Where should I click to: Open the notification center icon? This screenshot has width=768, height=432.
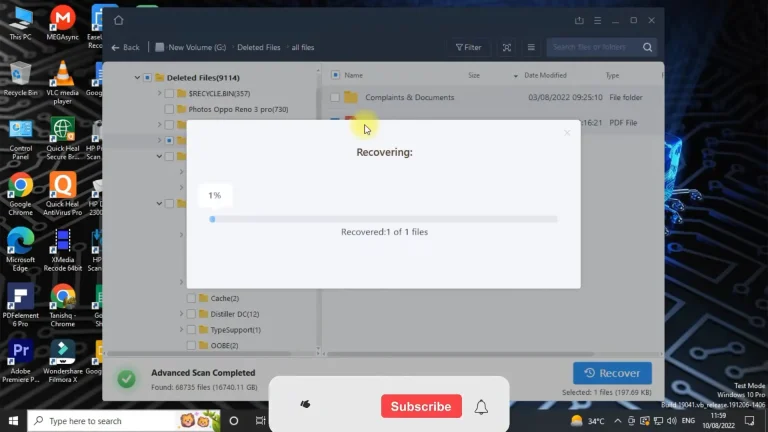tap(749, 421)
